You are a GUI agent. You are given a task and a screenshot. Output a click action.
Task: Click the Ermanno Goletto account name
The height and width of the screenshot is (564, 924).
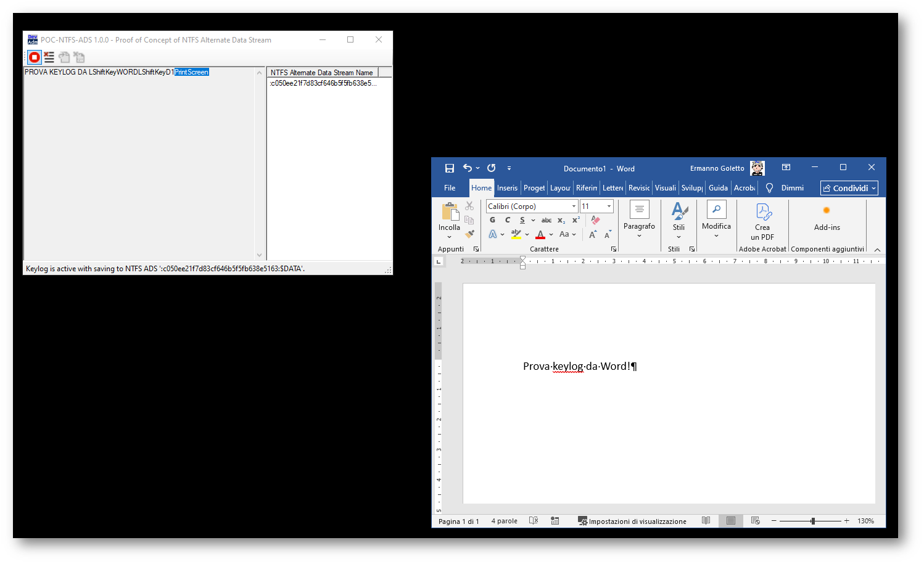pyautogui.click(x=717, y=168)
